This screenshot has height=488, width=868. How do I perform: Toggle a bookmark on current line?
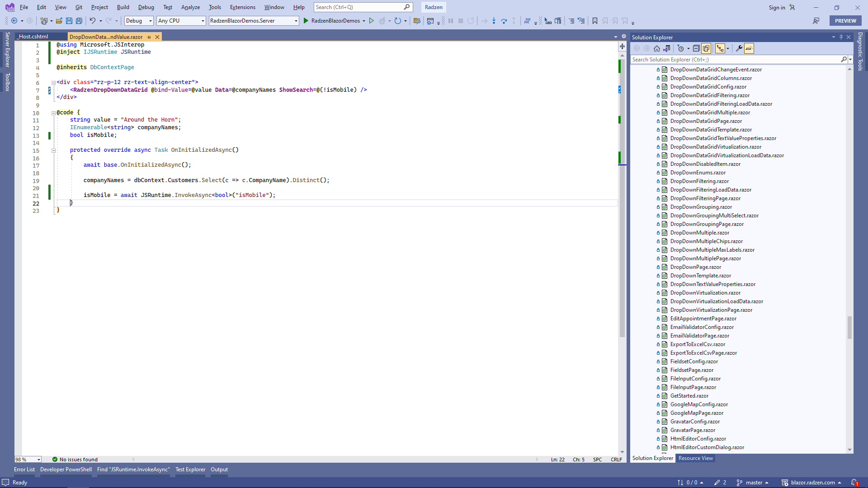595,21
